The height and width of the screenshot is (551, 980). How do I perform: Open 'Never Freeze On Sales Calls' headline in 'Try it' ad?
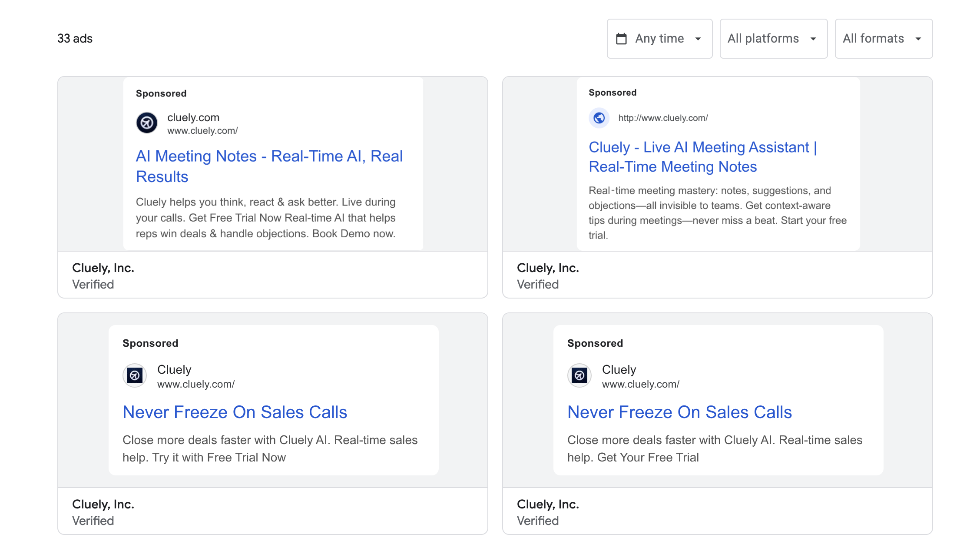tap(235, 412)
